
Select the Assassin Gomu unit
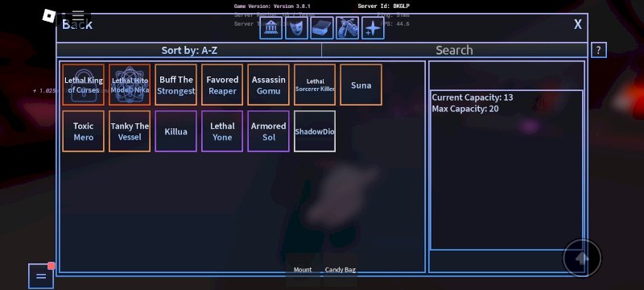click(x=269, y=85)
